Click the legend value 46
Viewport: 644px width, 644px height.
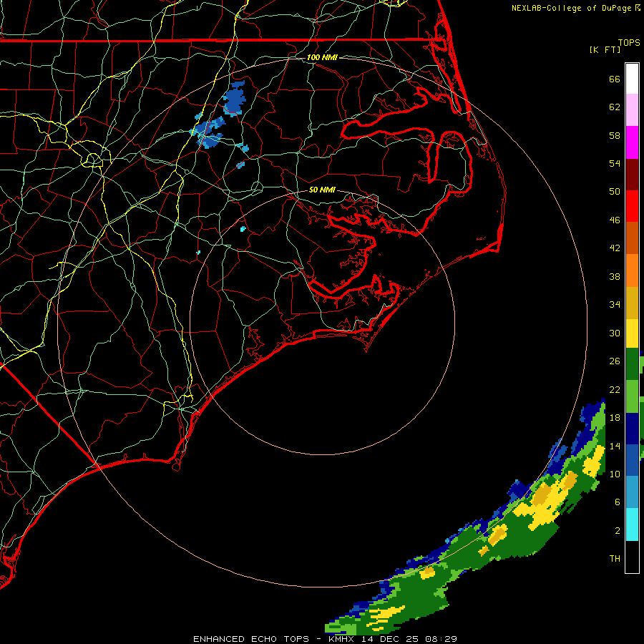[x=615, y=220]
